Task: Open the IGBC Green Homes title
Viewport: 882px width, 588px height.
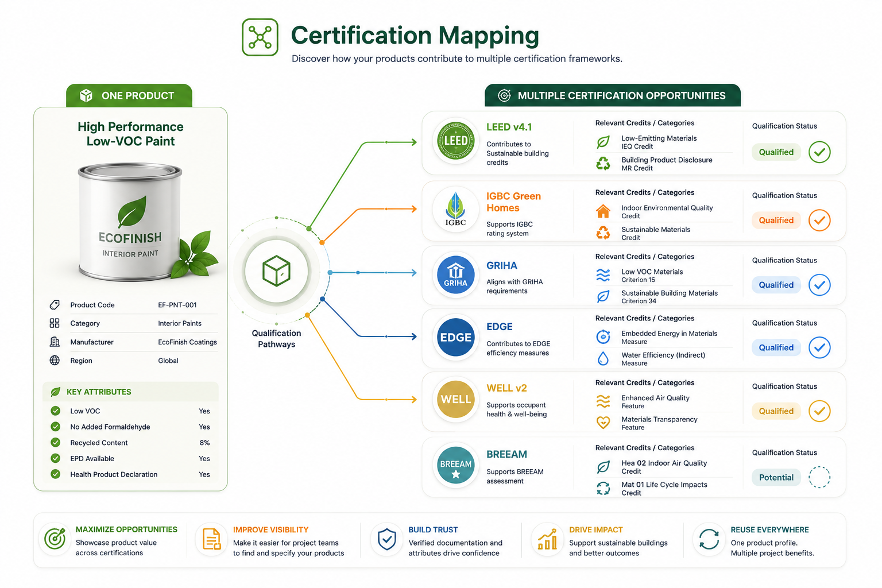Action: pos(514,202)
